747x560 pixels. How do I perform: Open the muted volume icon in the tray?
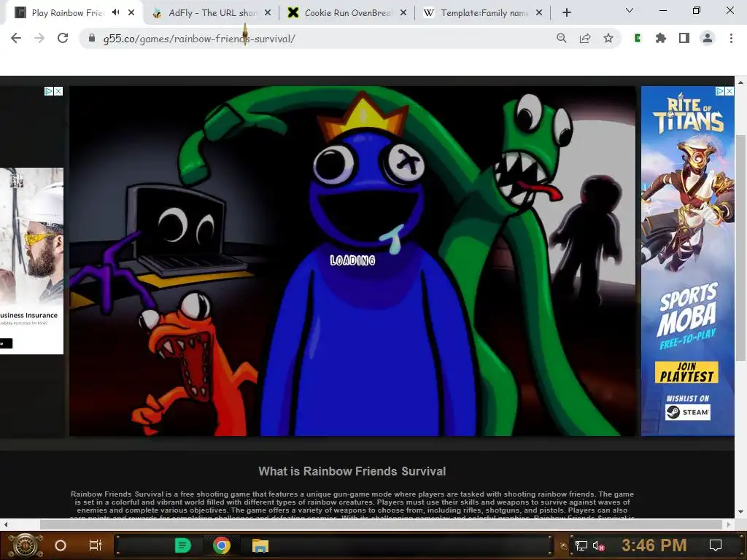[x=598, y=545]
